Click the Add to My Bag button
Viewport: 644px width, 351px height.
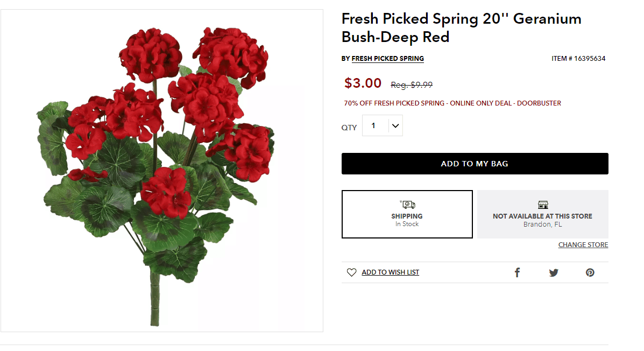pos(475,163)
